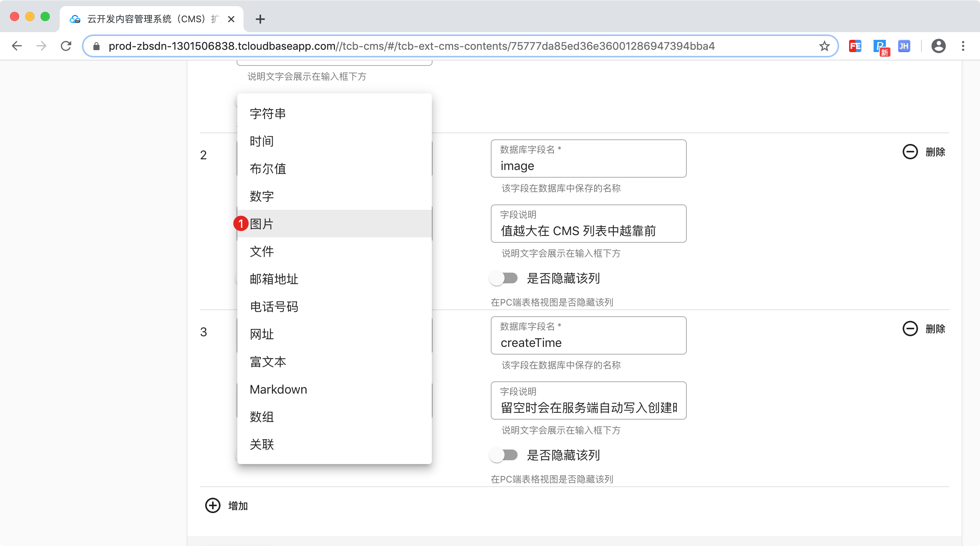
Task: Choose 字符串 option in dropdown list
Action: point(268,114)
